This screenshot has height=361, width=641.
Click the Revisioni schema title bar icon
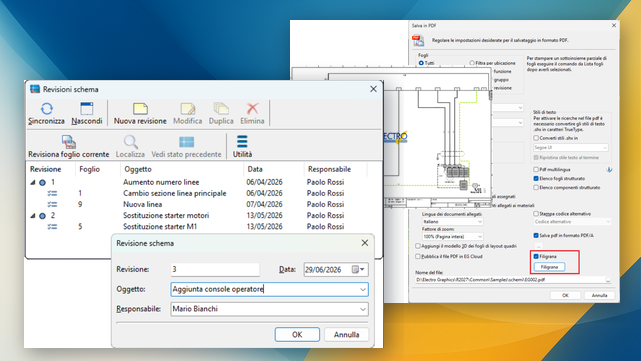point(35,89)
